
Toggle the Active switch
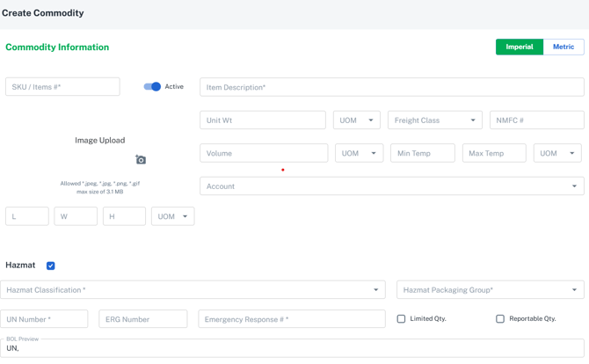point(152,87)
